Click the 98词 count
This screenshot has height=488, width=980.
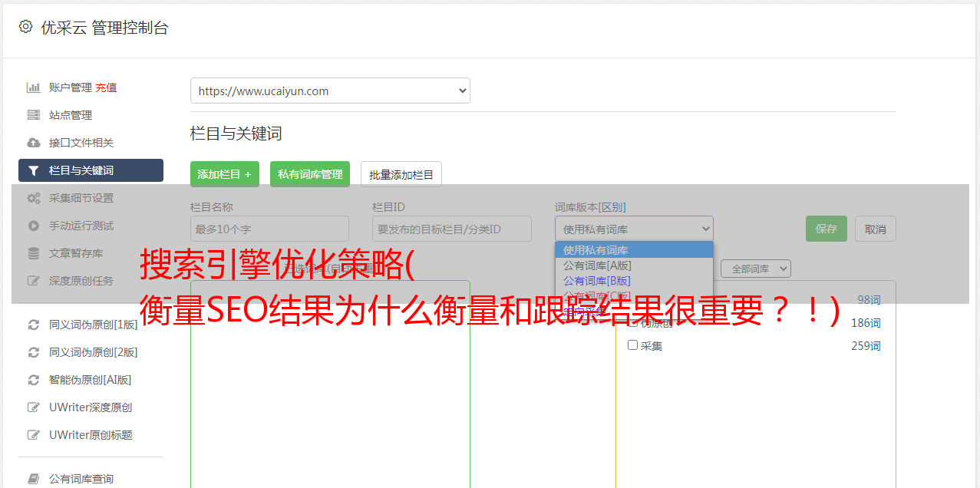tap(869, 300)
